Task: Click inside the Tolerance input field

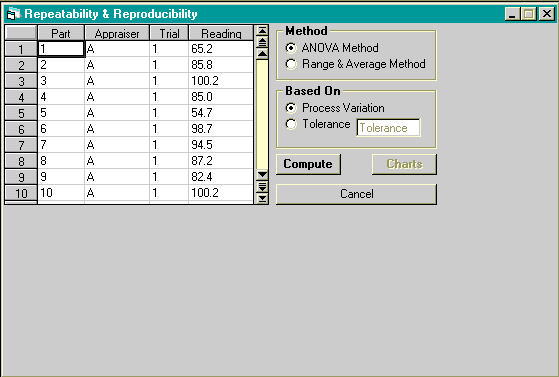Action: coord(389,128)
